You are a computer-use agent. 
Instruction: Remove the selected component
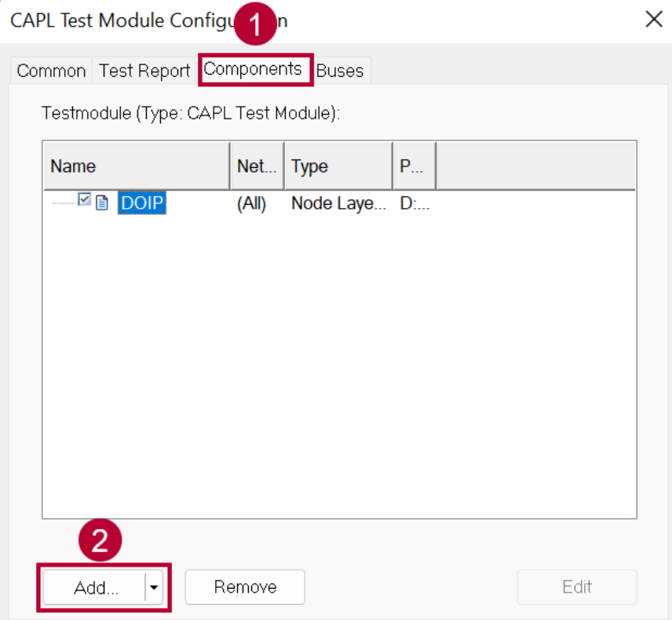click(245, 586)
